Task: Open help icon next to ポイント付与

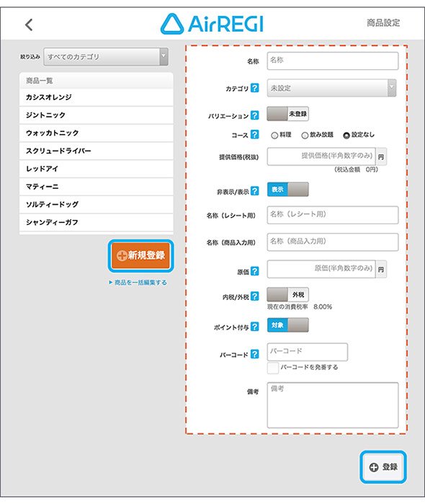Action: pyautogui.click(x=255, y=327)
